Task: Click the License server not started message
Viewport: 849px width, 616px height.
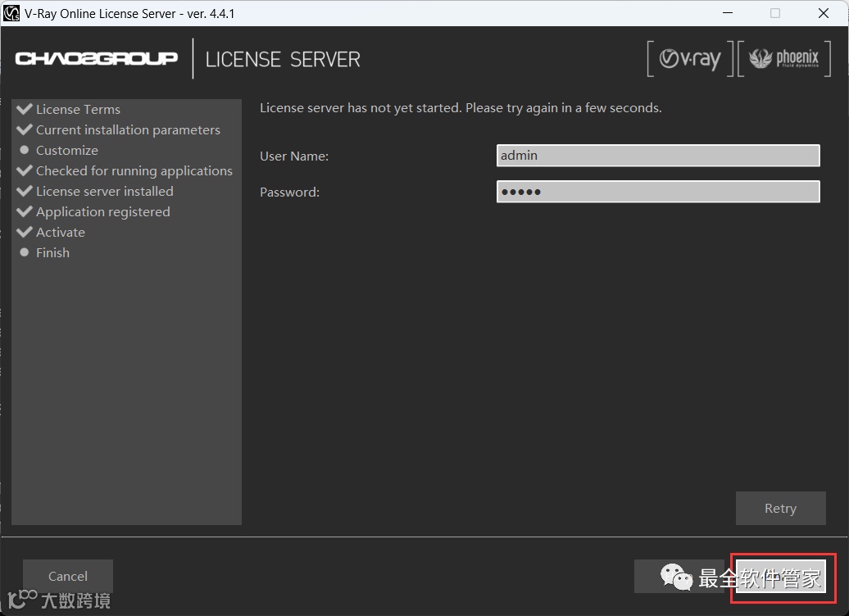Action: pos(461,108)
